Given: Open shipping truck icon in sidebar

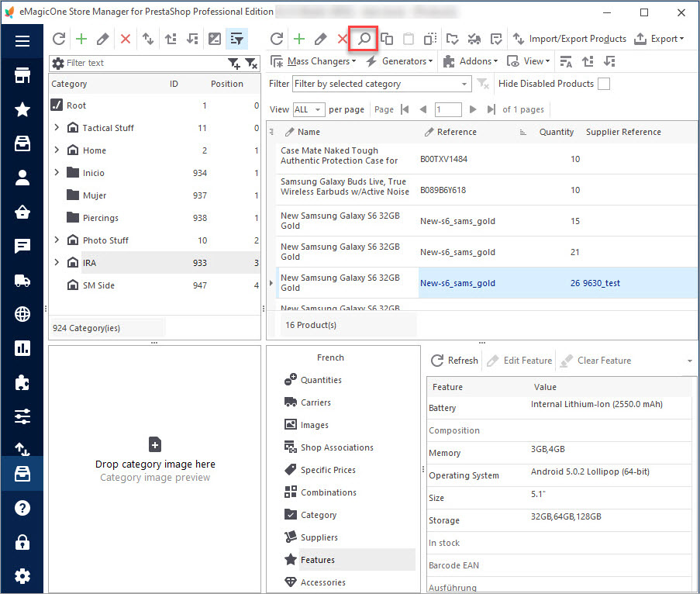Looking at the screenshot, I should point(22,280).
